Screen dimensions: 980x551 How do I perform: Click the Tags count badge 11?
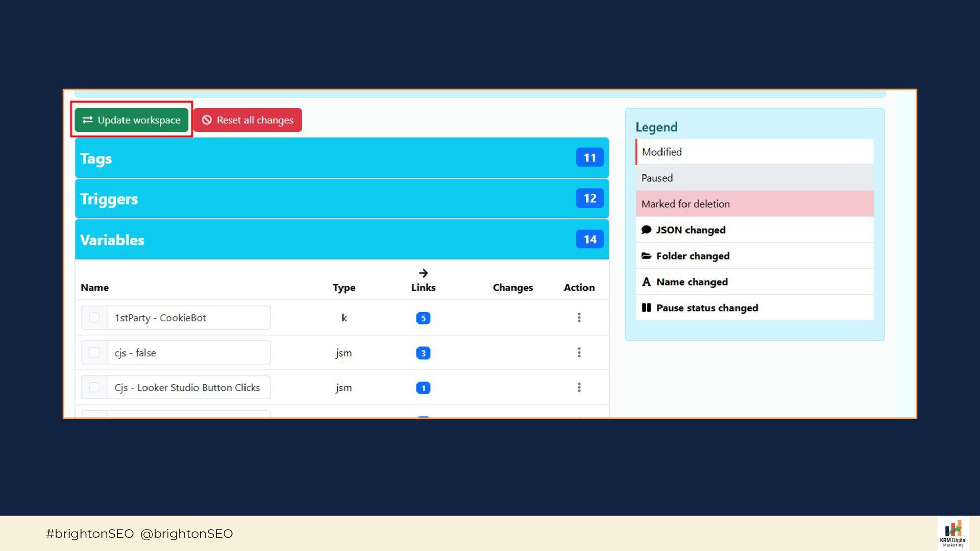(x=590, y=158)
